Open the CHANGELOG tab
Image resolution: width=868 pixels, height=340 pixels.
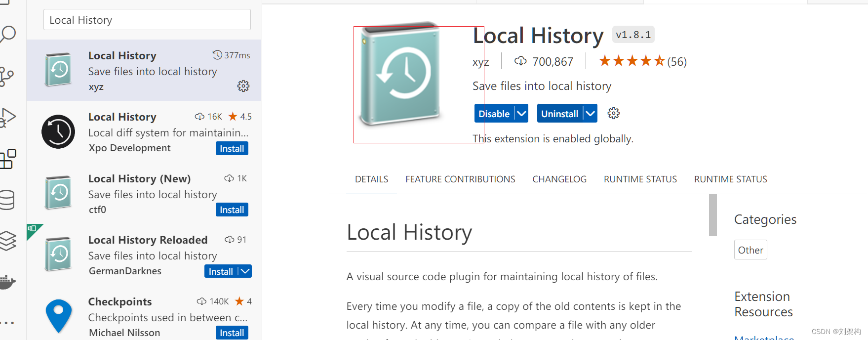coord(559,179)
